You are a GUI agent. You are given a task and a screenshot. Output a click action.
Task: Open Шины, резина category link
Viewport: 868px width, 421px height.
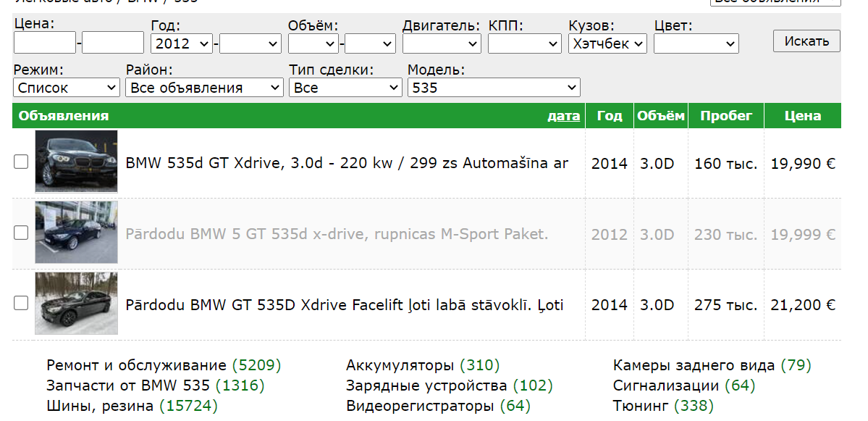[x=100, y=406]
